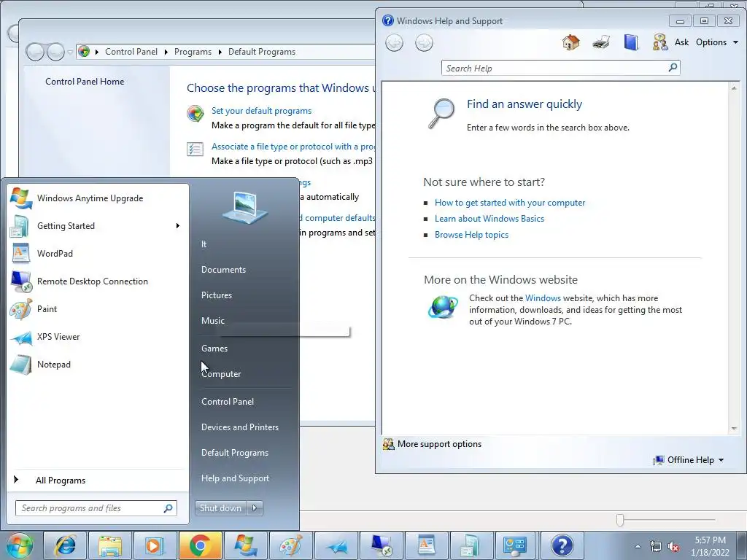Viewport: 747px width, 560px height.
Task: Expand breadcrumb arrow after Control Panel
Action: coord(166,52)
